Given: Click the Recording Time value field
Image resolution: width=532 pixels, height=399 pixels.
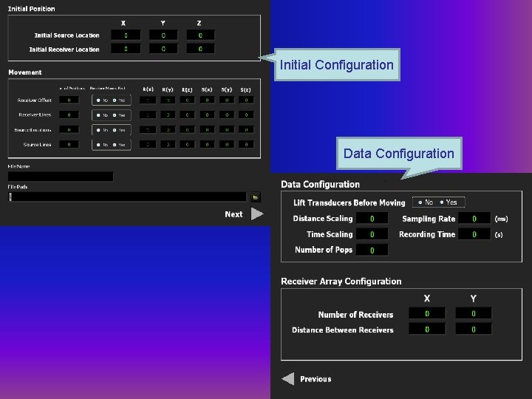Looking at the screenshot, I should 474,234.
